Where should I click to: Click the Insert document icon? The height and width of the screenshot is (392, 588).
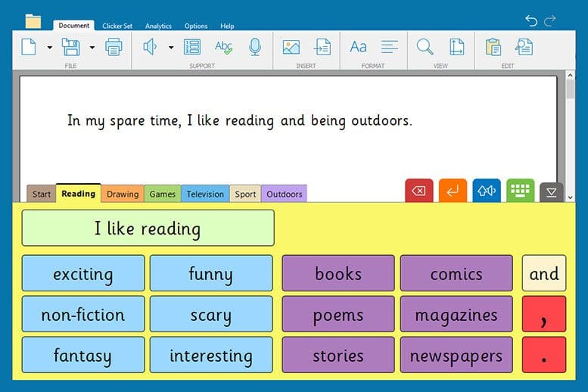click(322, 47)
